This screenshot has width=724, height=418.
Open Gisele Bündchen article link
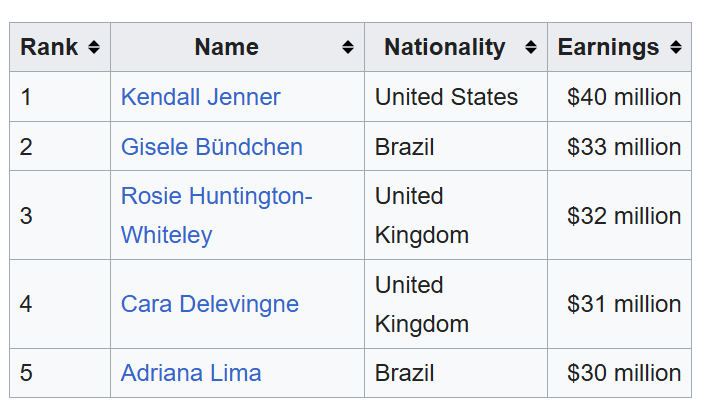pos(211,147)
